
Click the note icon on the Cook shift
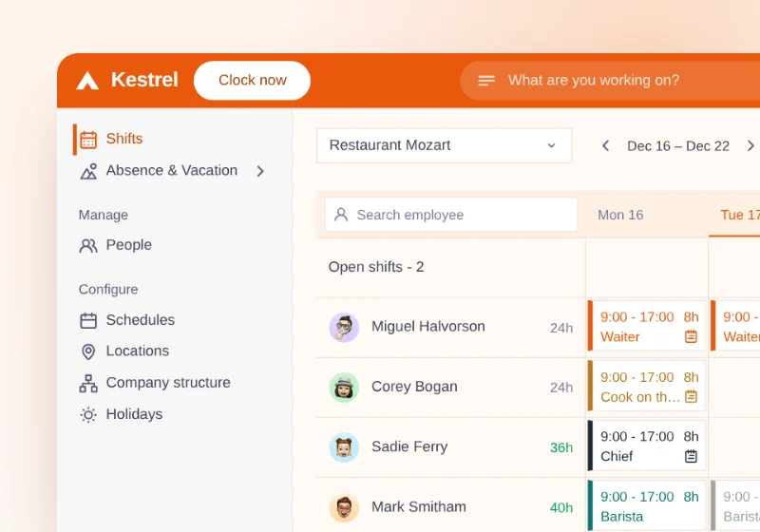[691, 396]
